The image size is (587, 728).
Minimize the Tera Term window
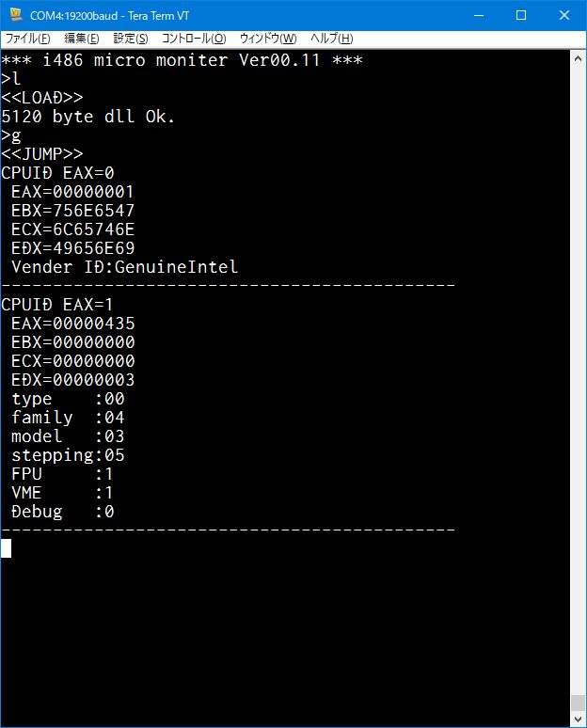tap(479, 15)
